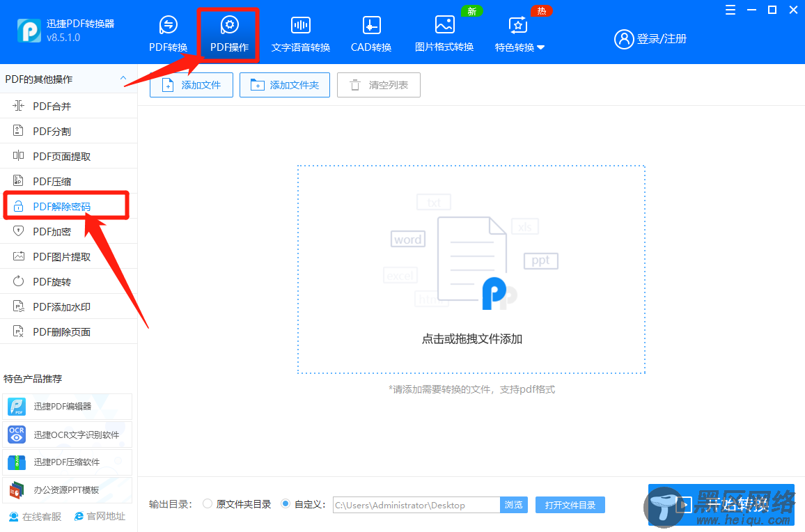Click 添加文件 button
Screen dimensions: 805x532
click(x=192, y=85)
